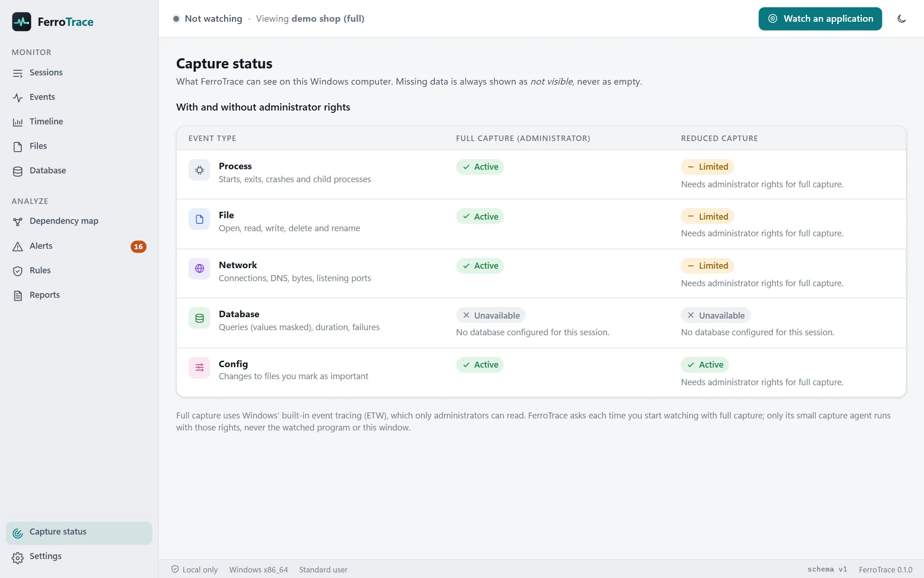
Task: Click the File row's blue document icon
Action: [199, 219]
